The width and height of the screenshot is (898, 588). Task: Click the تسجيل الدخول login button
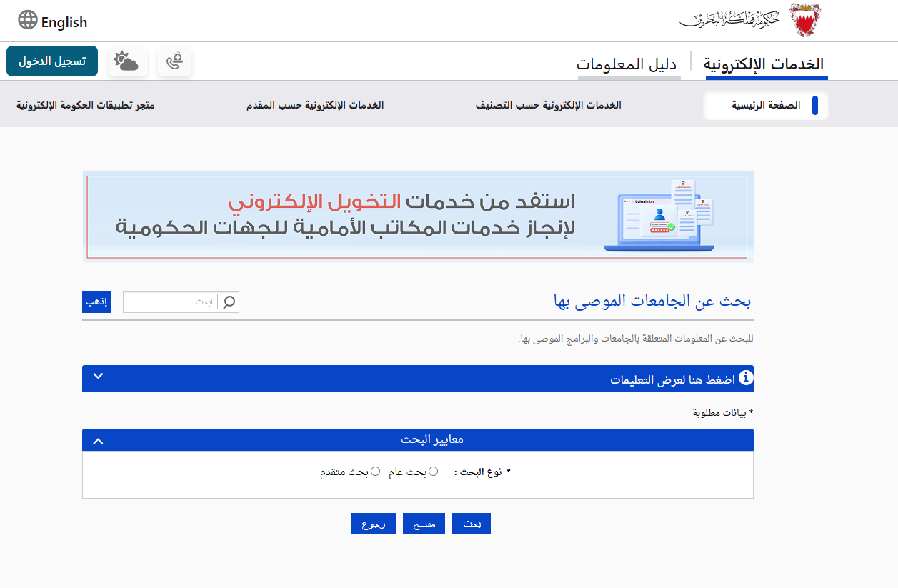click(x=52, y=61)
